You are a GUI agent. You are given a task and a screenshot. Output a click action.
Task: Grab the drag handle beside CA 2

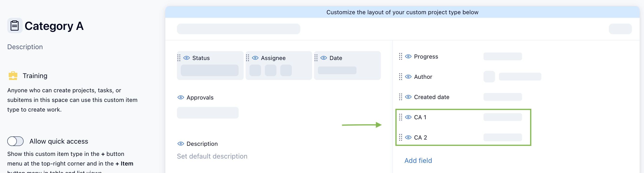pyautogui.click(x=401, y=137)
